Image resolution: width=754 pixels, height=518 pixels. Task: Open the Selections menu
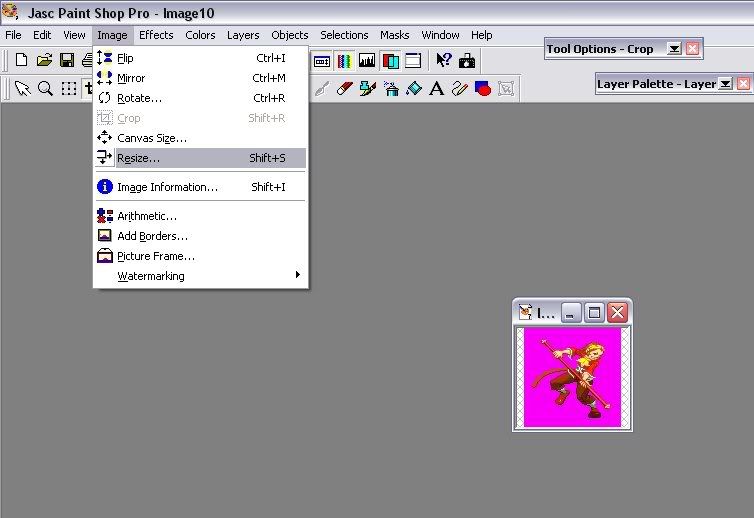[x=344, y=35]
